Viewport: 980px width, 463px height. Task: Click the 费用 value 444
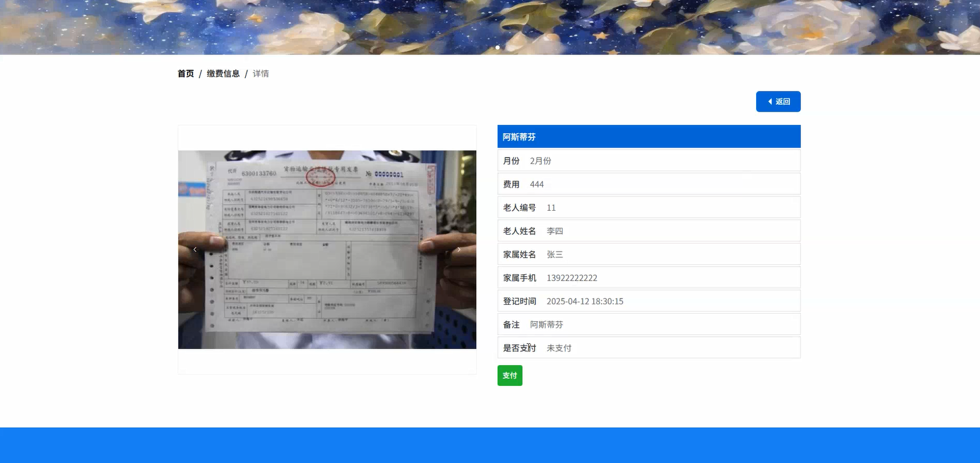537,184
